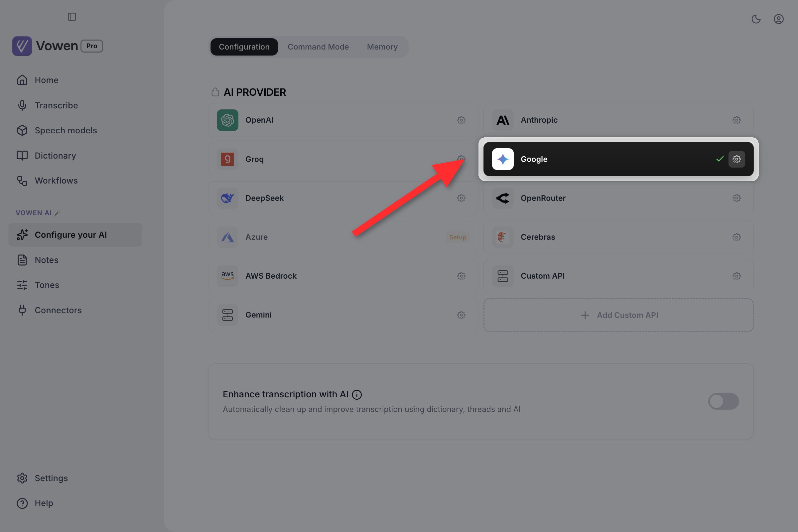
Task: Enable Enhance transcription with AI
Action: click(x=724, y=401)
